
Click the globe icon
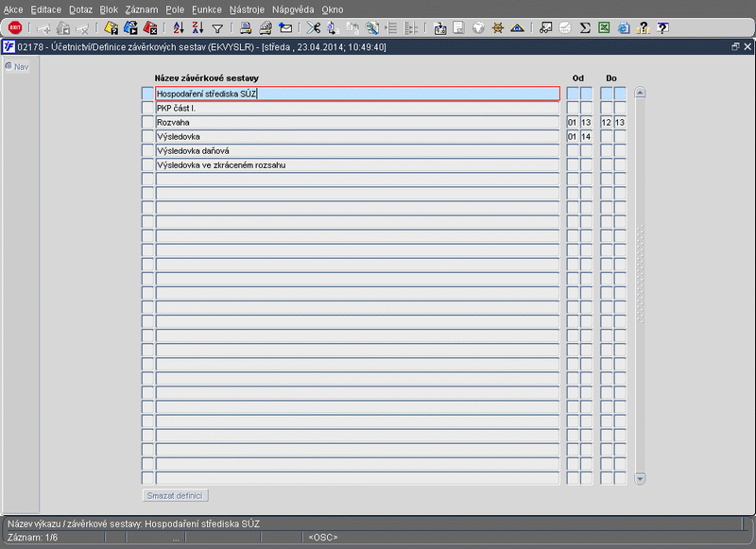478,28
